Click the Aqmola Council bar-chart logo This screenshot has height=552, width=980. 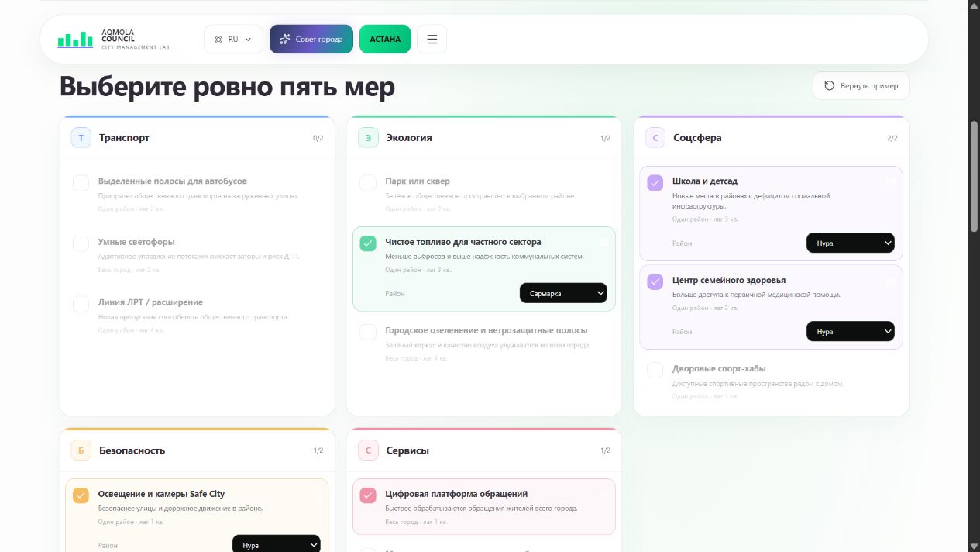(x=75, y=39)
